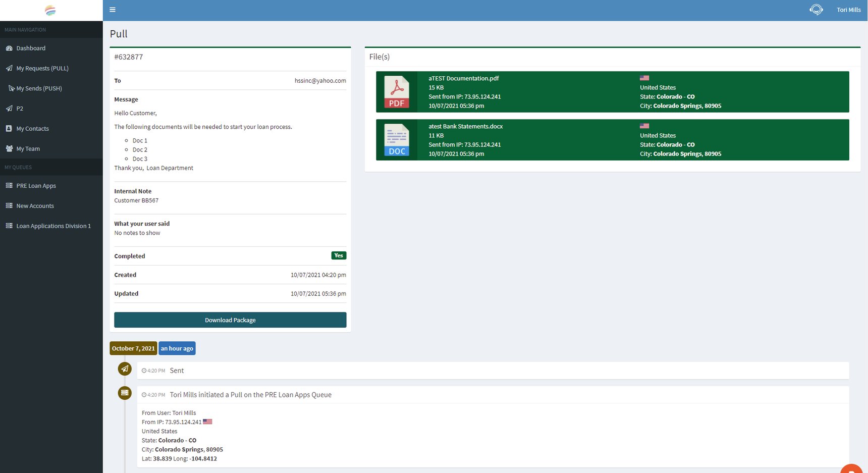This screenshot has width=868, height=473.
Task: Open Tori Mills user menu
Action: click(x=848, y=10)
